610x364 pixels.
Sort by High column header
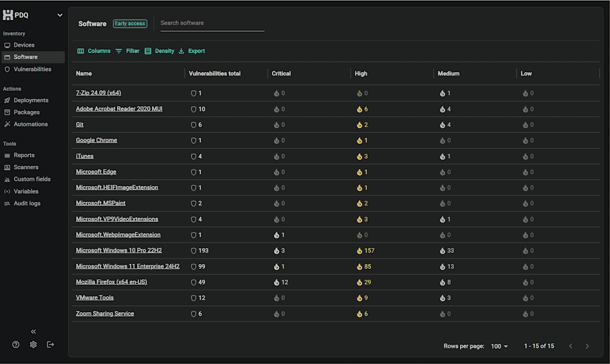click(361, 74)
